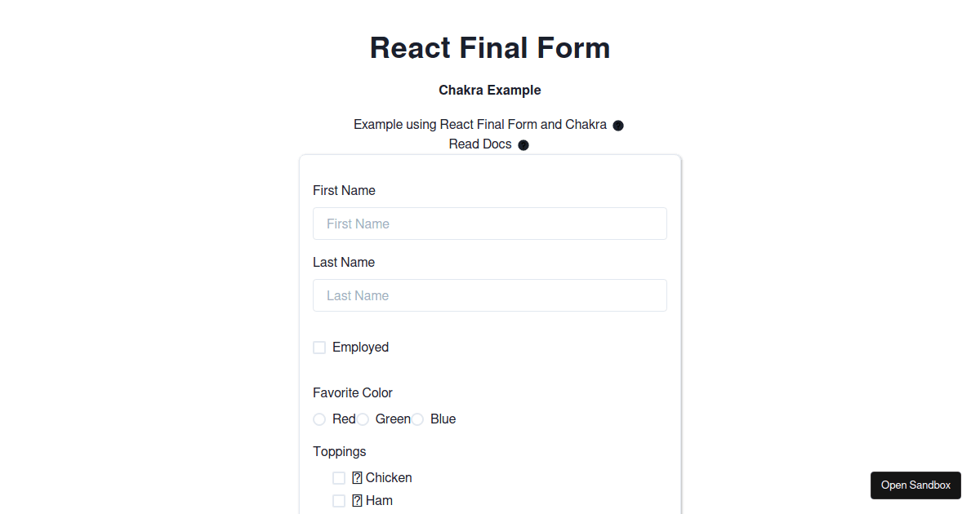Click the link icon after "Chakra"
This screenshot has height=514, width=980.
[x=618, y=125]
